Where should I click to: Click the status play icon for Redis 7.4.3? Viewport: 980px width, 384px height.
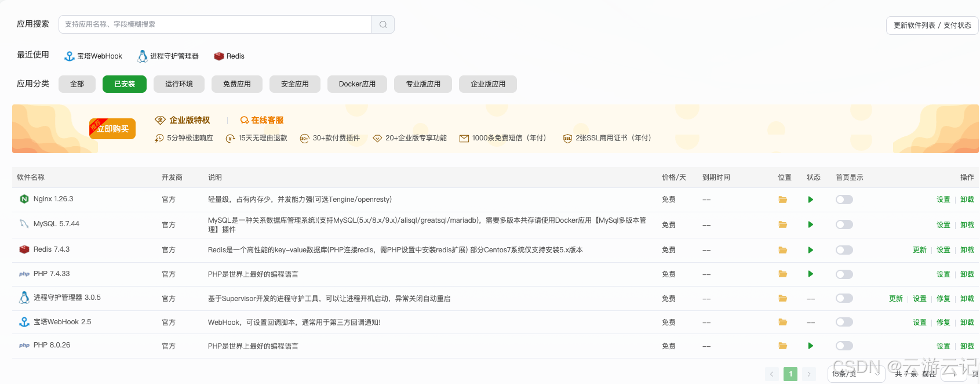[x=811, y=250]
